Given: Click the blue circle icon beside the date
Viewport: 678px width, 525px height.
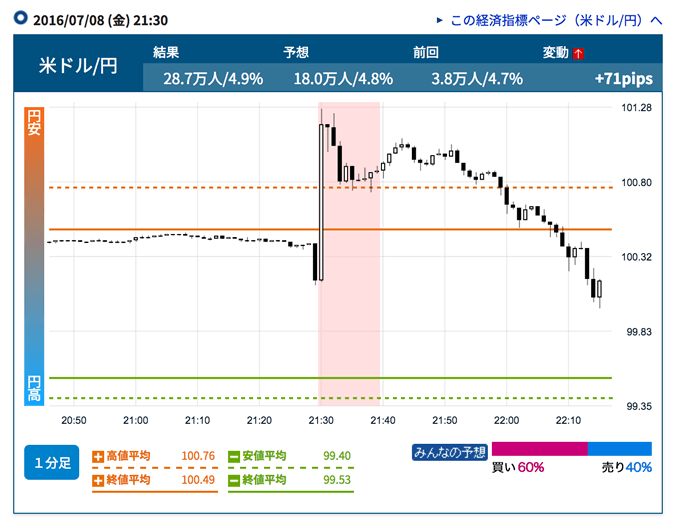Looking at the screenshot, I should pyautogui.click(x=21, y=18).
